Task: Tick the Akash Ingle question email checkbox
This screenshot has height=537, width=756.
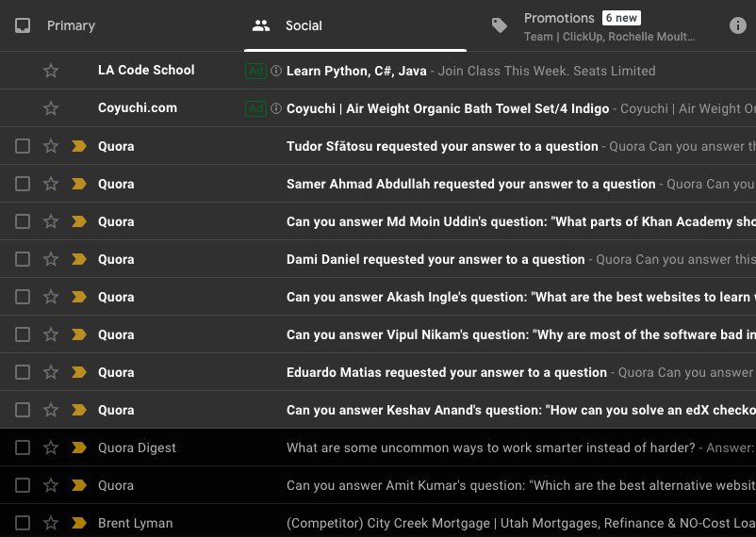Action: coord(23,297)
